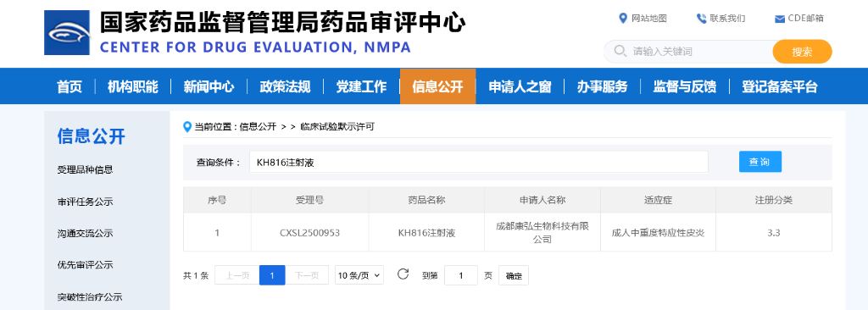Click the 受理号 column header
The image size is (868, 310).
click(x=310, y=201)
